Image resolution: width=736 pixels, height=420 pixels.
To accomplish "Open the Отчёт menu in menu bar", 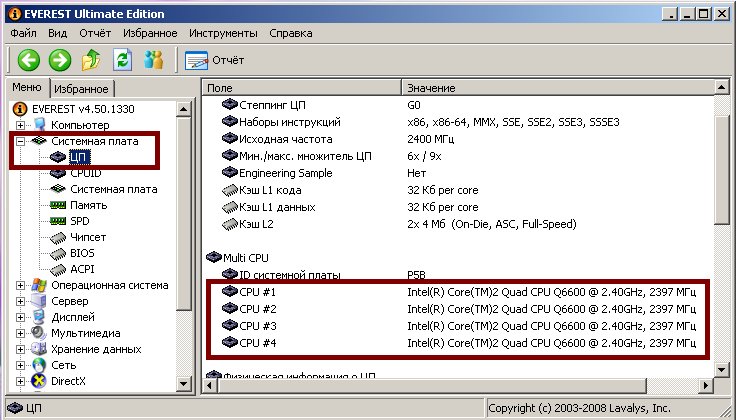I will pyautogui.click(x=95, y=33).
